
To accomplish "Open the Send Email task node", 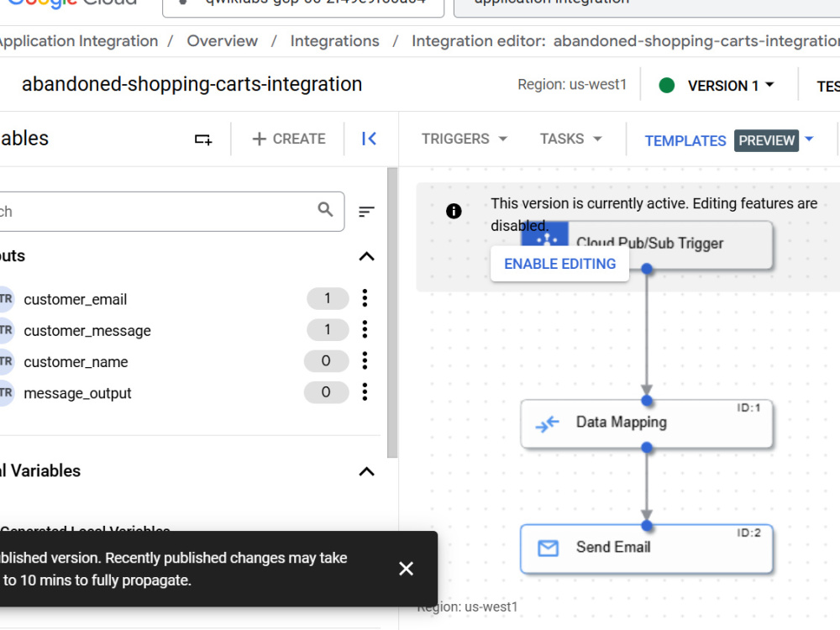I will tap(646, 548).
